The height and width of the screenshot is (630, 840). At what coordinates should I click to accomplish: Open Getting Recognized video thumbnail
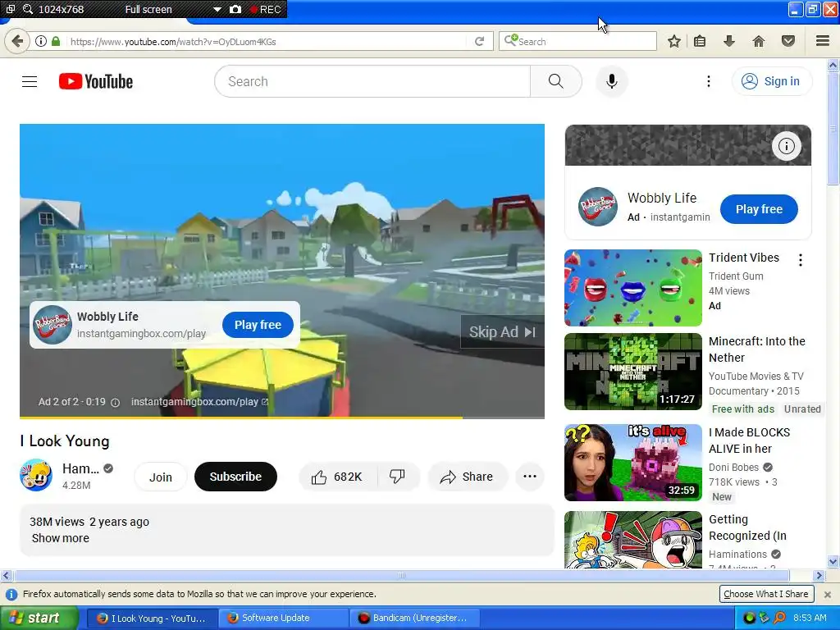(632, 540)
